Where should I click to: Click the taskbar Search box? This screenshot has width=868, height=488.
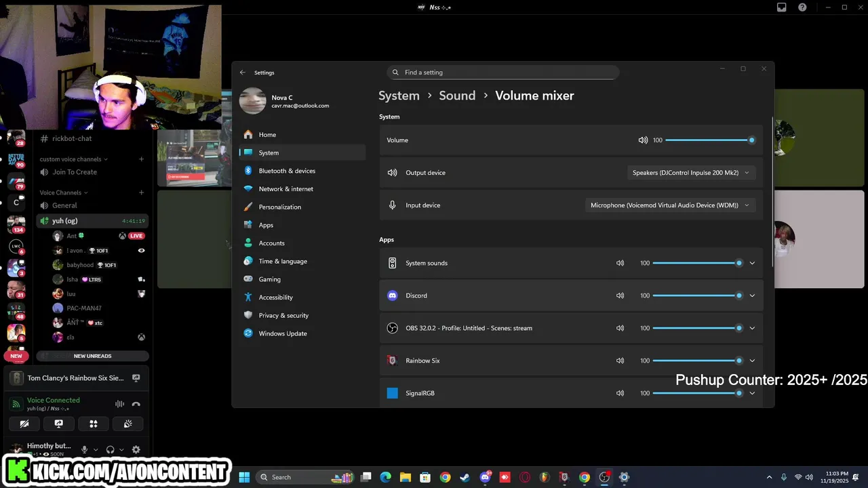point(306,477)
